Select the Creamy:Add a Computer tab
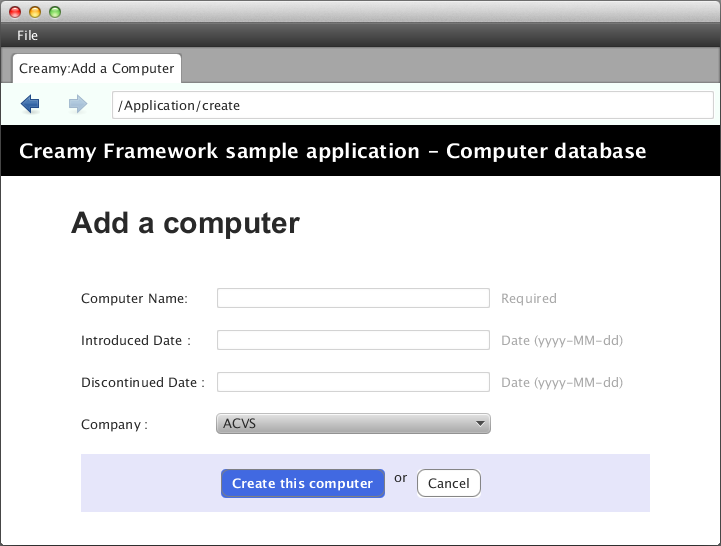721x546 pixels. 96,69
